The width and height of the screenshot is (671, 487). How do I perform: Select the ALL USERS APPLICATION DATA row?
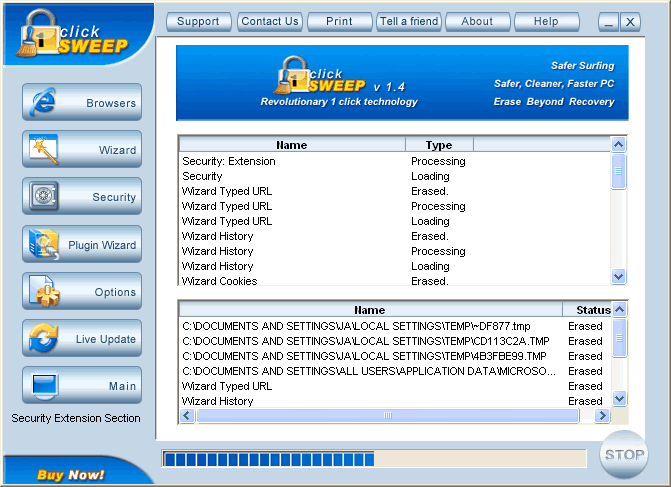coord(396,371)
